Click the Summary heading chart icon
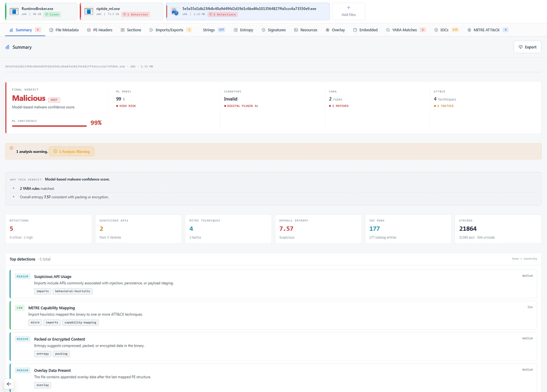The image size is (547, 392). click(7, 47)
